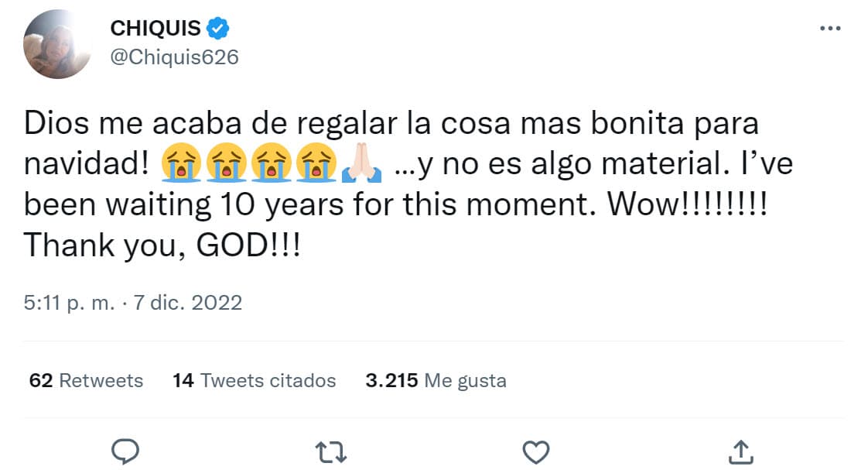Open the 14 Tweets citados list
Viewport: 868px width, 470px height.
[x=253, y=380]
